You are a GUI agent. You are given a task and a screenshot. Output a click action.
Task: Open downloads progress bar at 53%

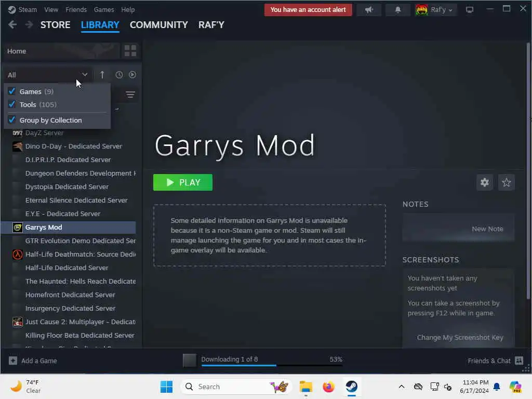click(x=272, y=365)
